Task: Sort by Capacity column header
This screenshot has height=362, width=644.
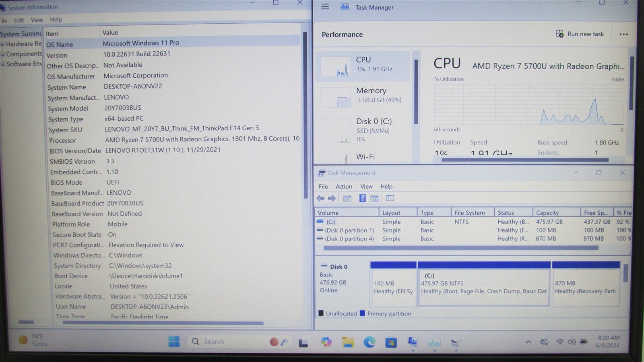Action: point(557,213)
